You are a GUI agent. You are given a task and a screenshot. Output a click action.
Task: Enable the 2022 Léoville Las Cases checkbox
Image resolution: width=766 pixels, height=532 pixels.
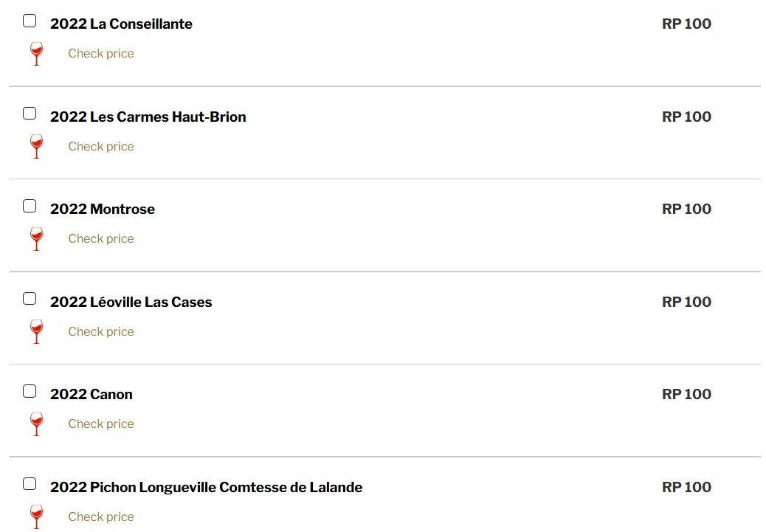[x=30, y=299]
